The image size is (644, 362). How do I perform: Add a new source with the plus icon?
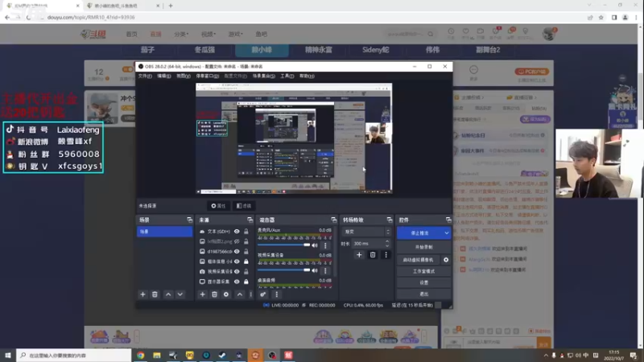pyautogui.click(x=202, y=294)
